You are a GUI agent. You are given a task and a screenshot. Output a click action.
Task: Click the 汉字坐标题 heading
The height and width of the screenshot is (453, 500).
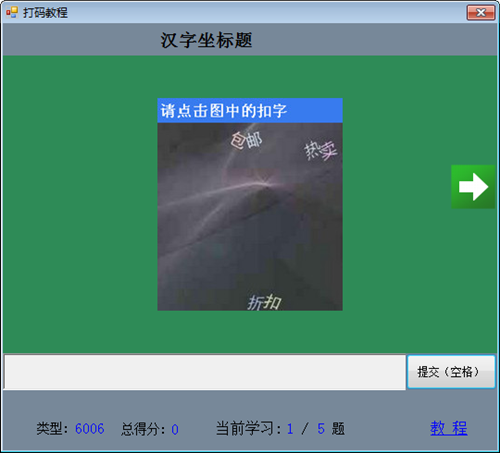206,40
